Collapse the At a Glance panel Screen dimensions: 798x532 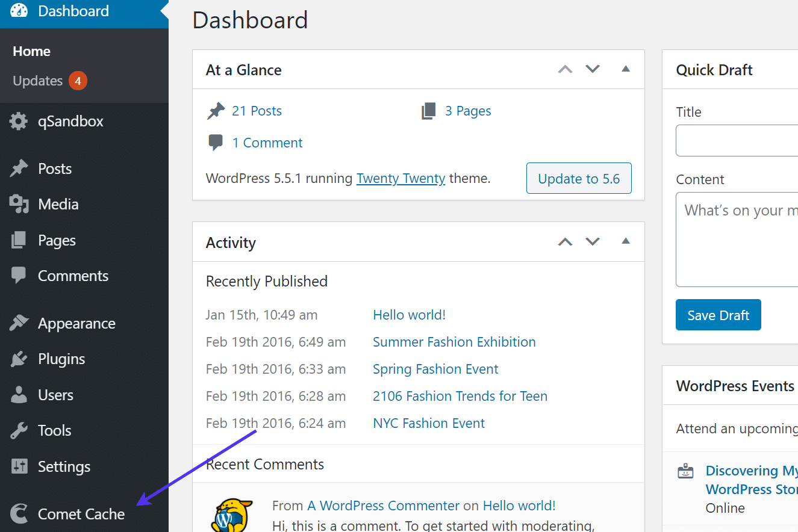(x=626, y=69)
